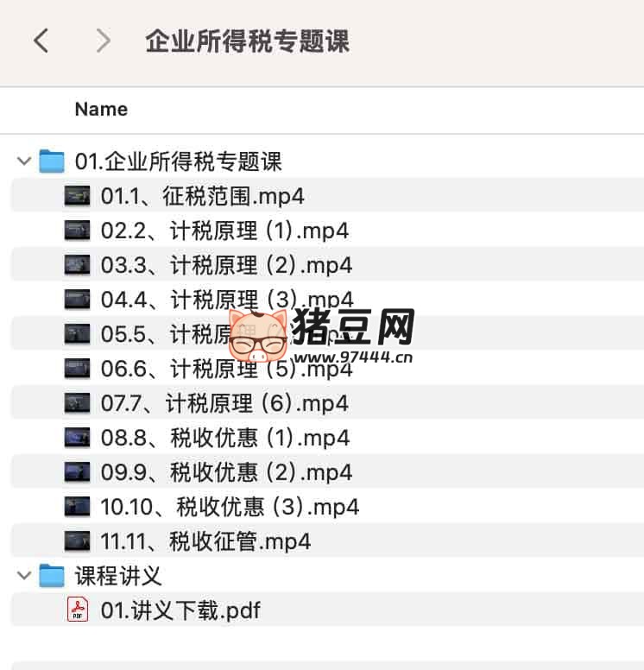The image size is (644, 670).
Task: Select file 10.10、税收优惠 (3).mp4
Action: coord(230,507)
